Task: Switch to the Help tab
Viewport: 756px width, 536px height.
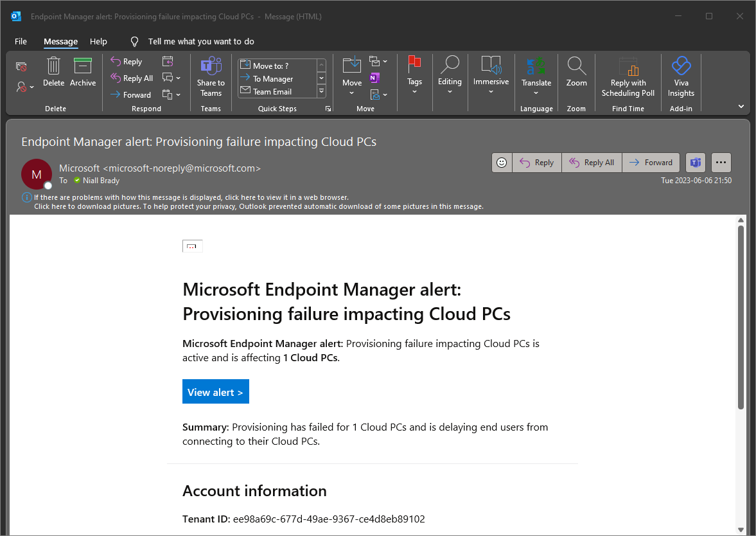Action: tap(98, 42)
